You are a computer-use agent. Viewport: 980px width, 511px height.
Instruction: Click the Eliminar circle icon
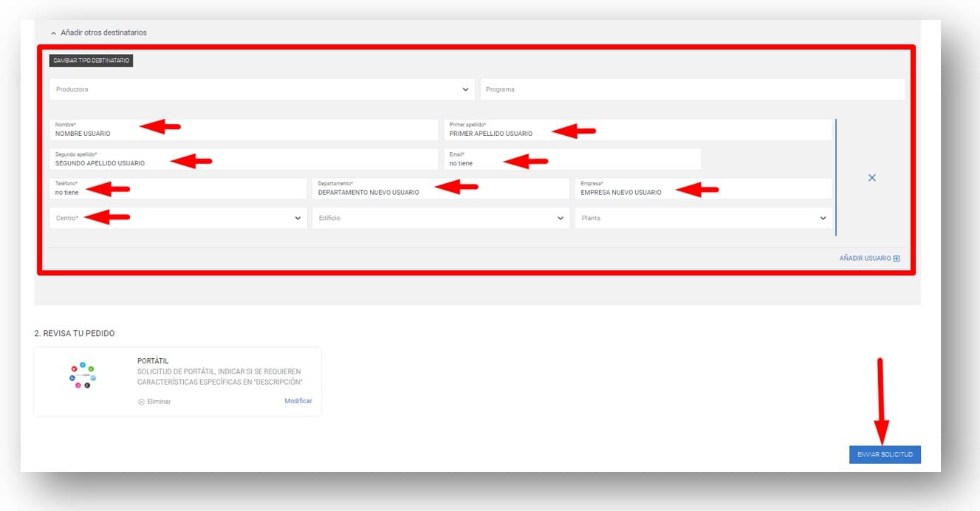click(x=141, y=402)
